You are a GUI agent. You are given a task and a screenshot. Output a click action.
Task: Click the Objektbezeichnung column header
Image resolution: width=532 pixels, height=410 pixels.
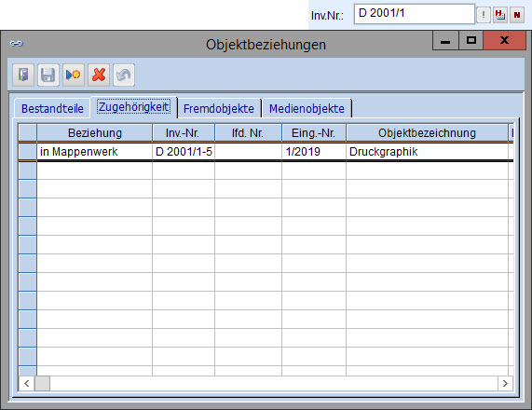click(427, 132)
